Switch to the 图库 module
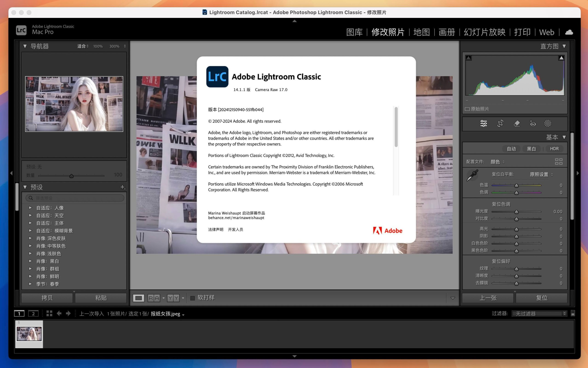The height and width of the screenshot is (368, 588). [x=355, y=32]
